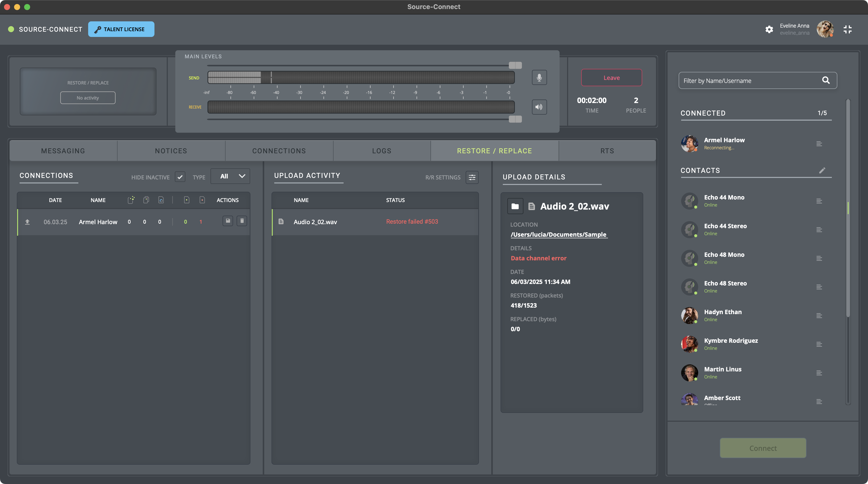The image size is (868, 484).
Task: Mute the microphone send button
Action: (539, 77)
